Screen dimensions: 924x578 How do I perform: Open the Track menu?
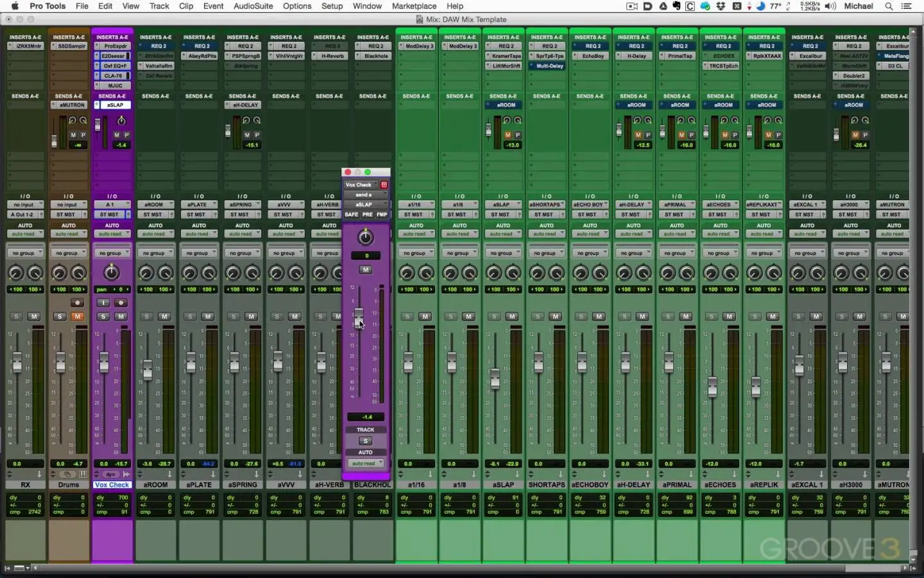(159, 6)
